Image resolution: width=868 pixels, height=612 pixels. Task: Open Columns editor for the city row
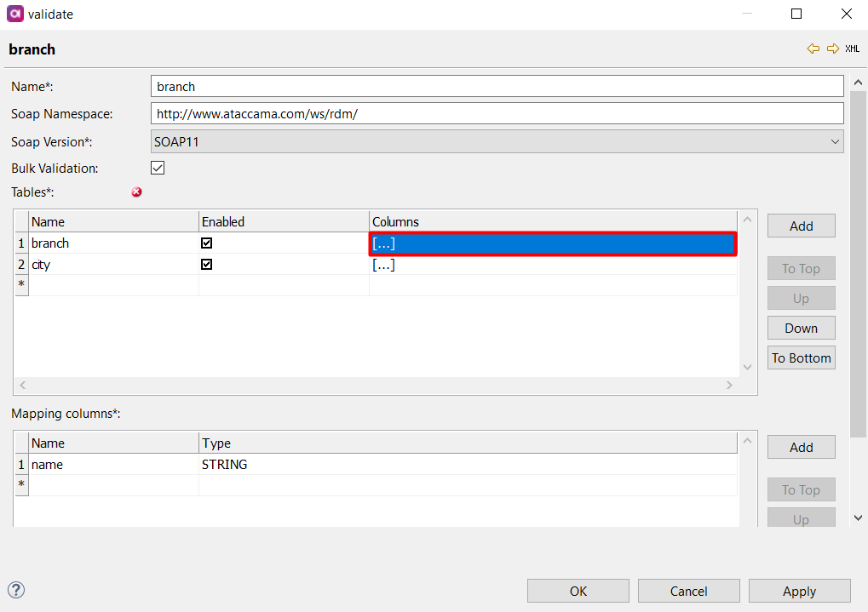pyautogui.click(x=383, y=265)
